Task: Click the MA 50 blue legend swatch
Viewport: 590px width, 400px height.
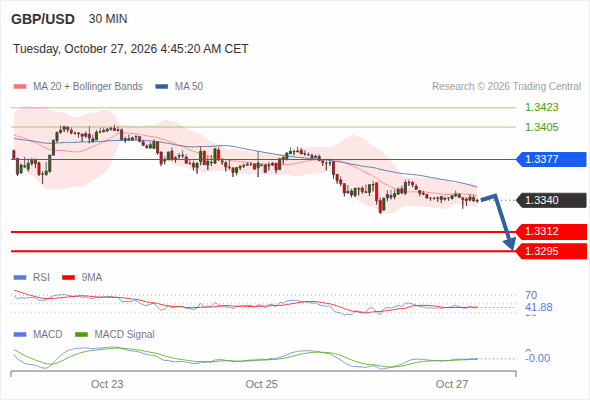Action: click(162, 87)
